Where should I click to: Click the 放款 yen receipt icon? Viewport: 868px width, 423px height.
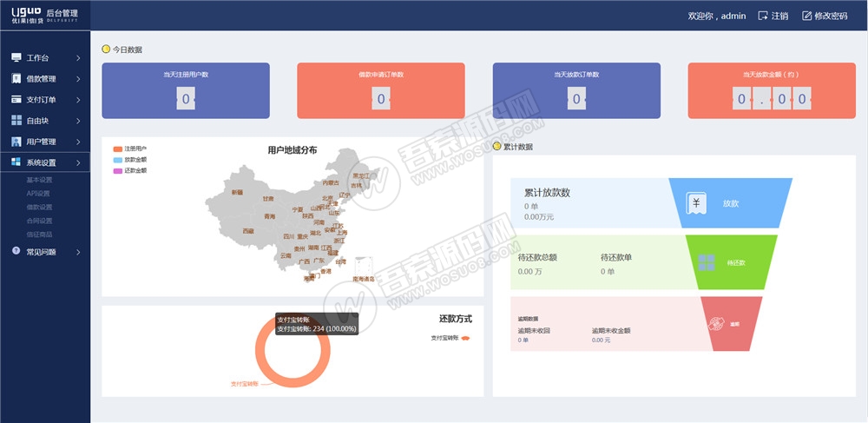695,202
